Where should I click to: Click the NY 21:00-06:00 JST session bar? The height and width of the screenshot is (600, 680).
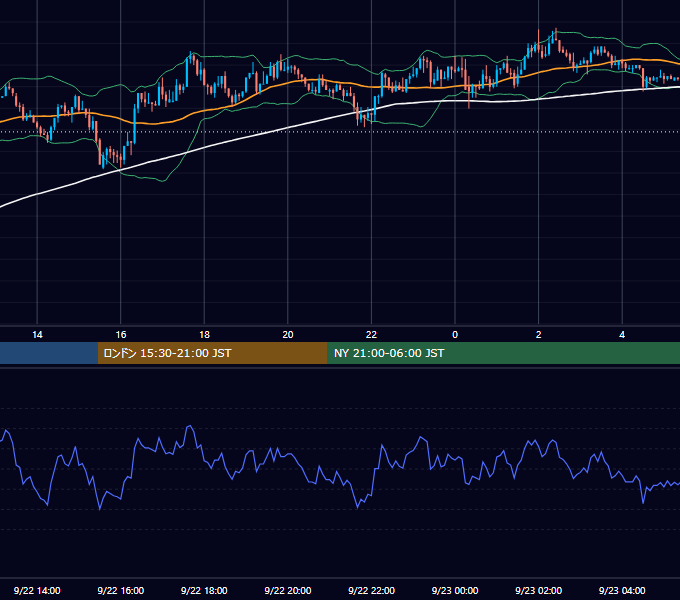coord(503,353)
